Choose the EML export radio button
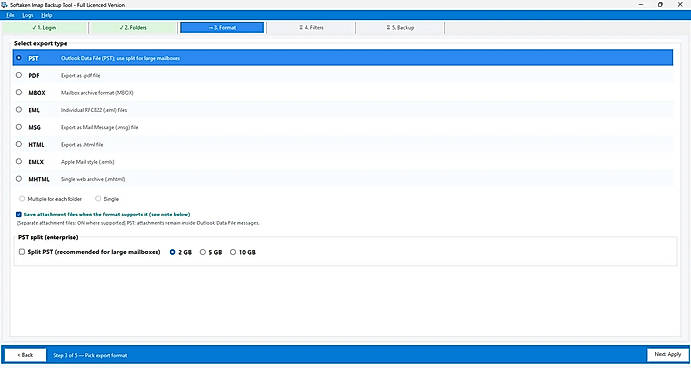691x368 pixels. pos(19,109)
